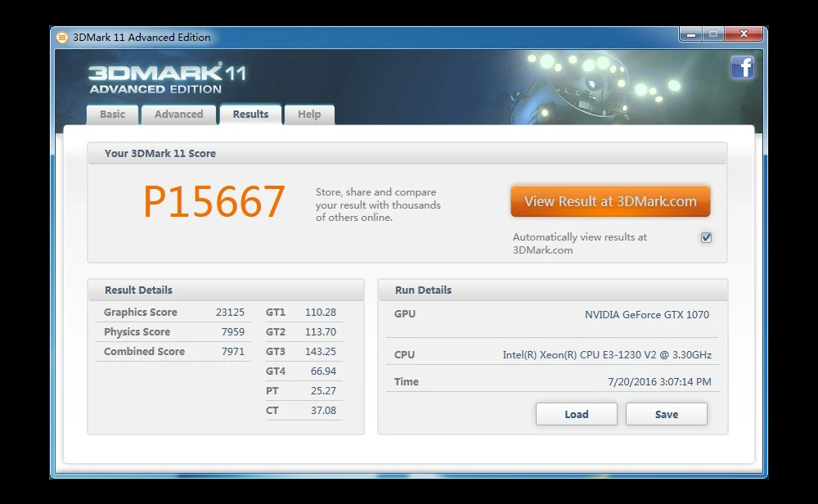Click the Graphics Score label
The height and width of the screenshot is (504, 818).
(141, 313)
